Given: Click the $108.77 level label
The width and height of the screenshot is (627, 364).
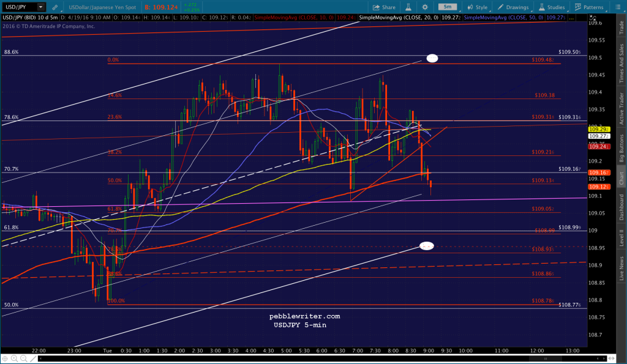Looking at the screenshot, I should pyautogui.click(x=570, y=305).
